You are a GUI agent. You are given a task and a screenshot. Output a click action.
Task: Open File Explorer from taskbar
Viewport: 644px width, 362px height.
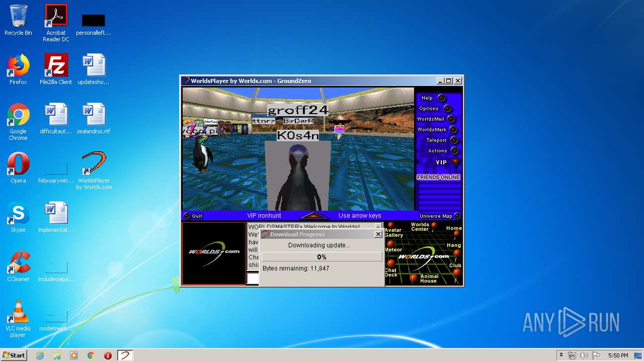57,355
